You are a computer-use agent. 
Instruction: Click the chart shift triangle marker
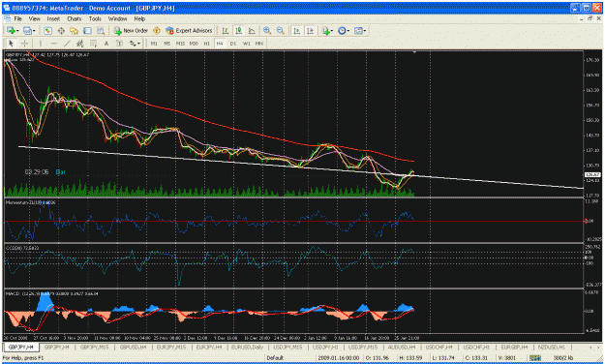[x=414, y=52]
